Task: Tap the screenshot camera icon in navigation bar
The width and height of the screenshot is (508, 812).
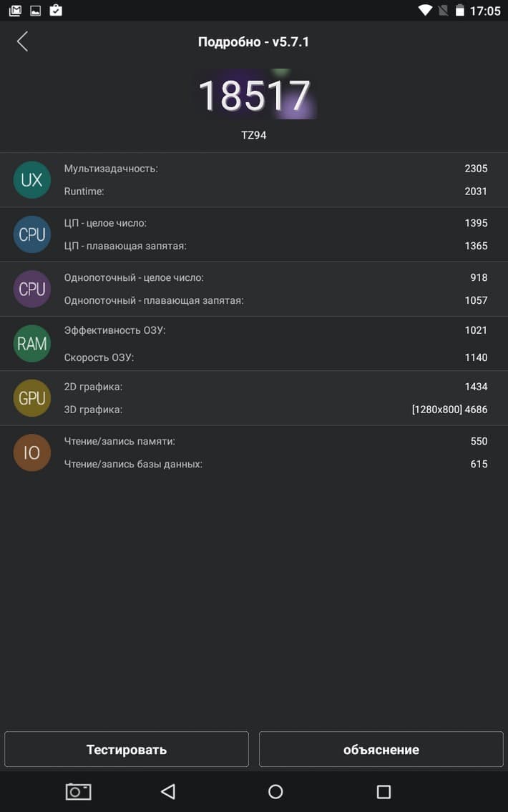Action: [x=78, y=791]
